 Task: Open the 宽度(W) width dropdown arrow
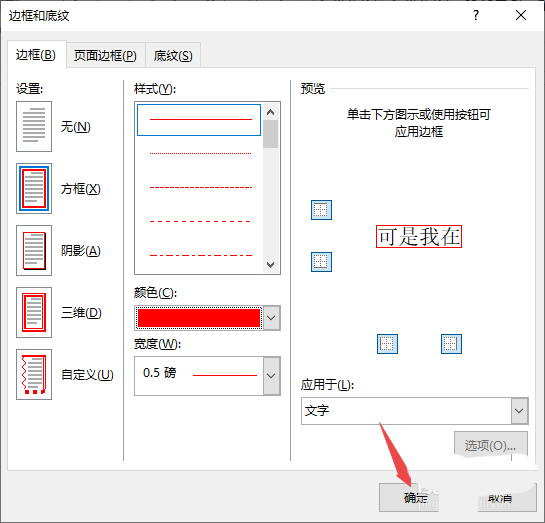click(271, 376)
